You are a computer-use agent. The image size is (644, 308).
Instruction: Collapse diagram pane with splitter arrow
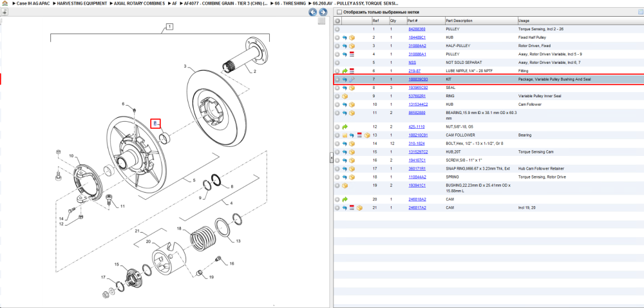332,158
